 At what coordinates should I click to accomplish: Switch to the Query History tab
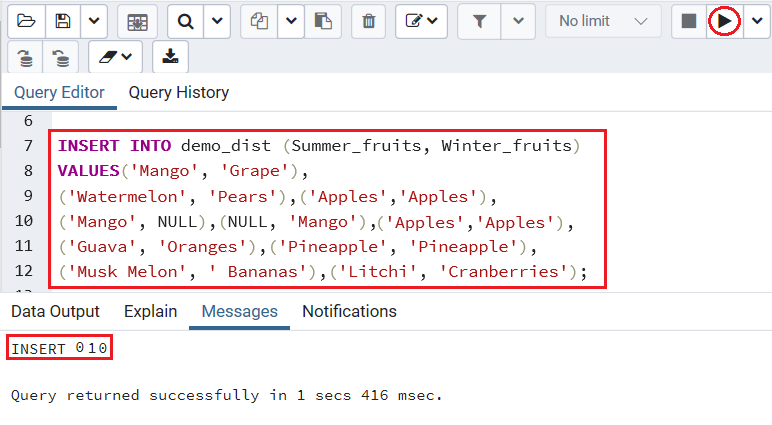[x=179, y=93]
